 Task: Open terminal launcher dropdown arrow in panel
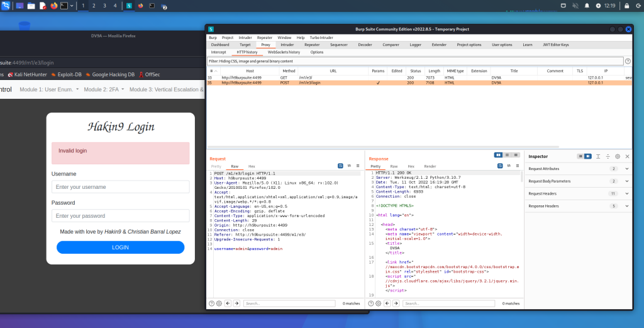pos(72,6)
